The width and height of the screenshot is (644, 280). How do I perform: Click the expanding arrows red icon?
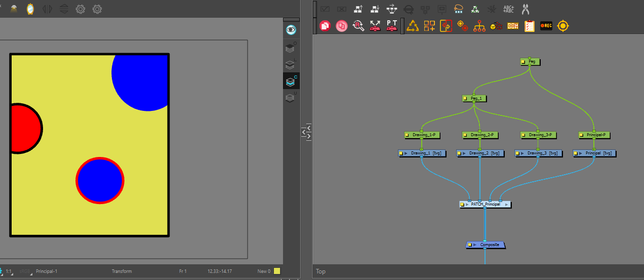pyautogui.click(x=375, y=26)
